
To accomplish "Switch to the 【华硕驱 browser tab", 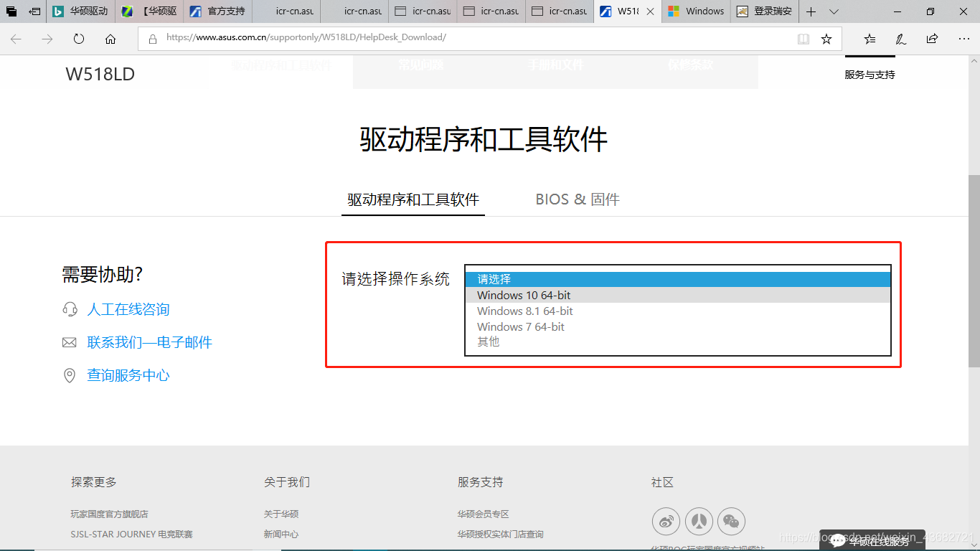I will (149, 11).
